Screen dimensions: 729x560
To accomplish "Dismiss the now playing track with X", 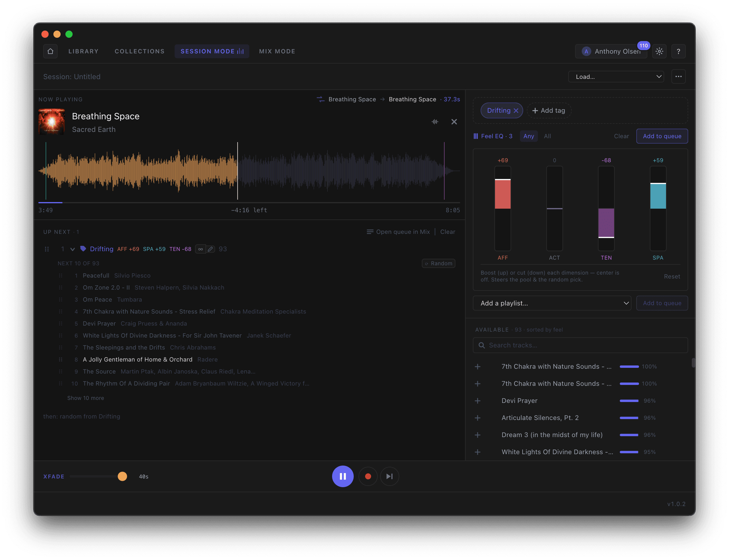I will [x=454, y=122].
